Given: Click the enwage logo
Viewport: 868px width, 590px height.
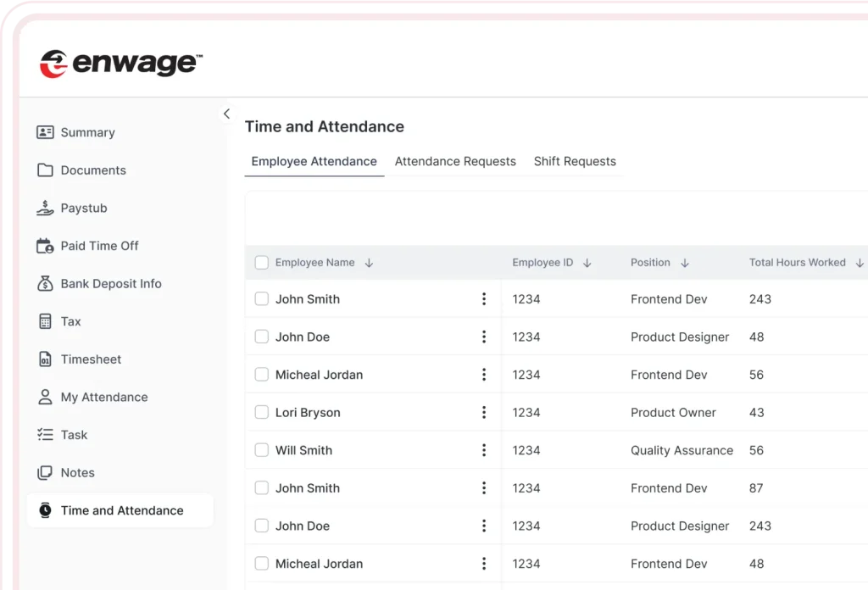Looking at the screenshot, I should 121,64.
